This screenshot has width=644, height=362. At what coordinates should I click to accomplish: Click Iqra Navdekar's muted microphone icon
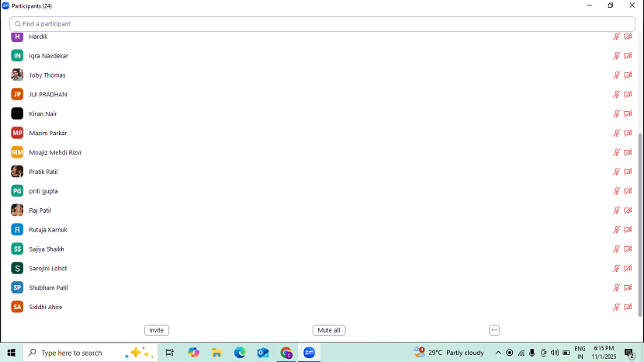coord(617,56)
